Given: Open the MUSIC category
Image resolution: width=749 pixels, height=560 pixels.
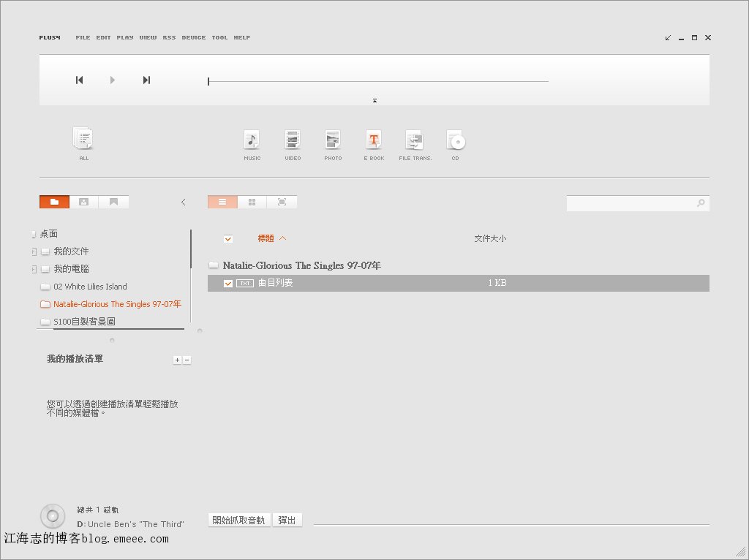Looking at the screenshot, I should click(252, 145).
